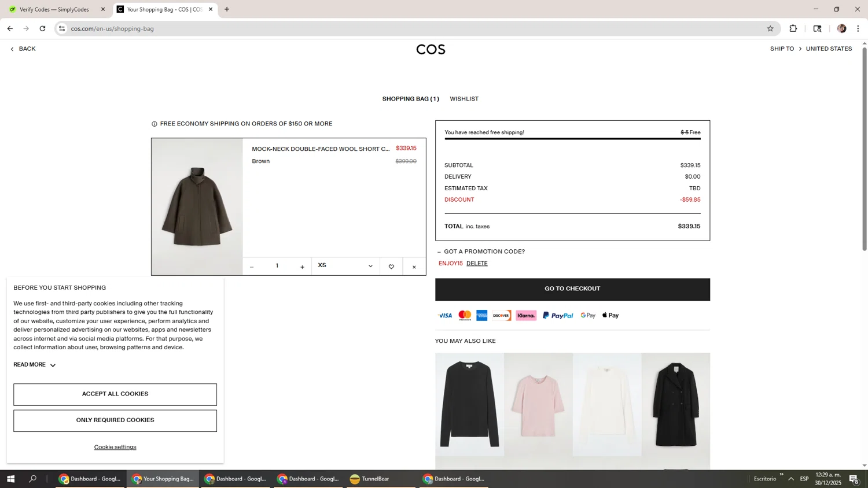Viewport: 868px width, 488px height.
Task: Click the free shipping info icon
Action: coord(155,124)
